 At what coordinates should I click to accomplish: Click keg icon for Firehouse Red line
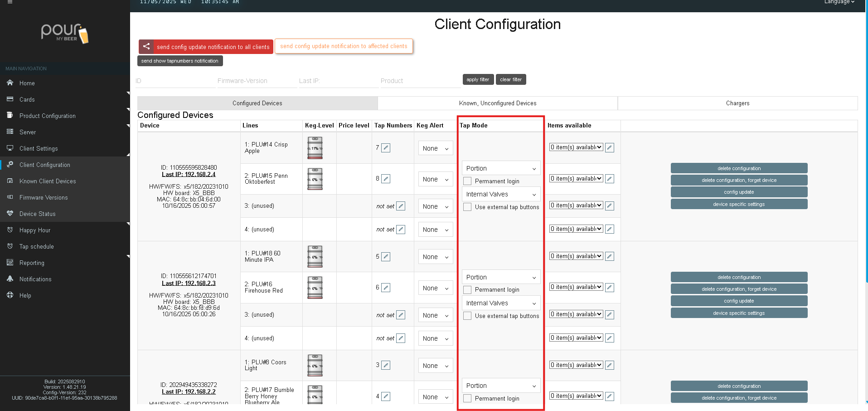pos(315,288)
